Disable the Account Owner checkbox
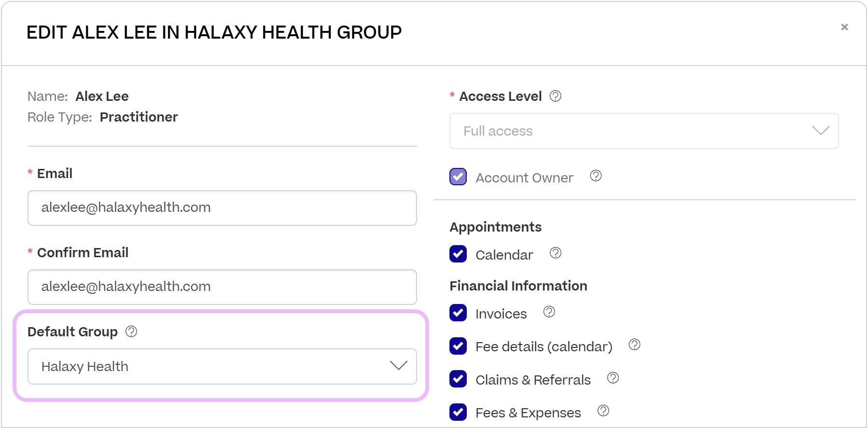 pyautogui.click(x=457, y=177)
